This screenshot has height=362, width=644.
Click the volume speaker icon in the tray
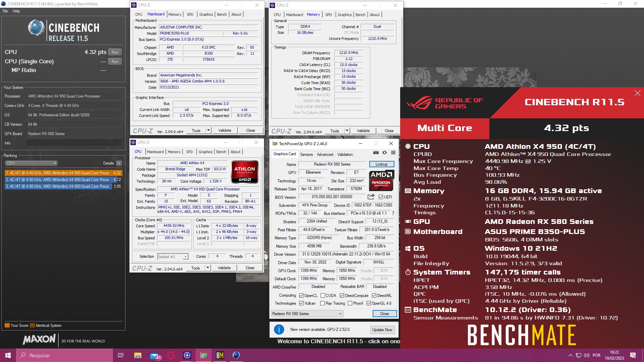coord(587,355)
